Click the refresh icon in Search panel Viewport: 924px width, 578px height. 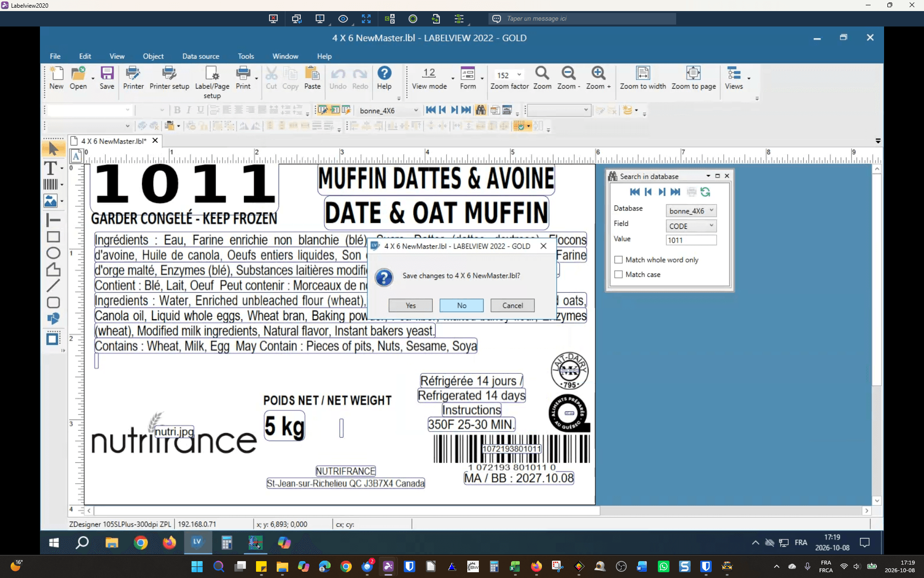706,192
